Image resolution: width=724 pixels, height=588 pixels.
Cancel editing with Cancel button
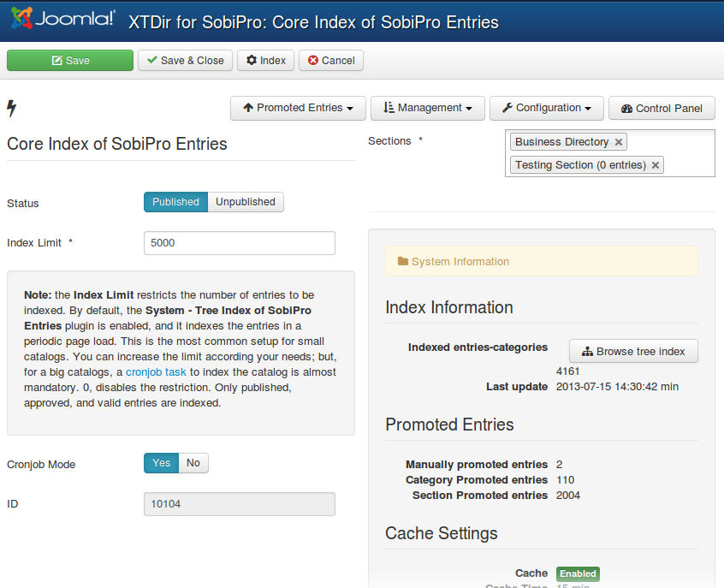(331, 61)
